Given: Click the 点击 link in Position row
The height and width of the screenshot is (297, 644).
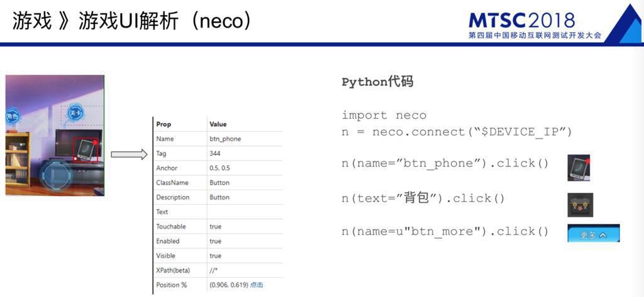Looking at the screenshot, I should pyautogui.click(x=257, y=285).
